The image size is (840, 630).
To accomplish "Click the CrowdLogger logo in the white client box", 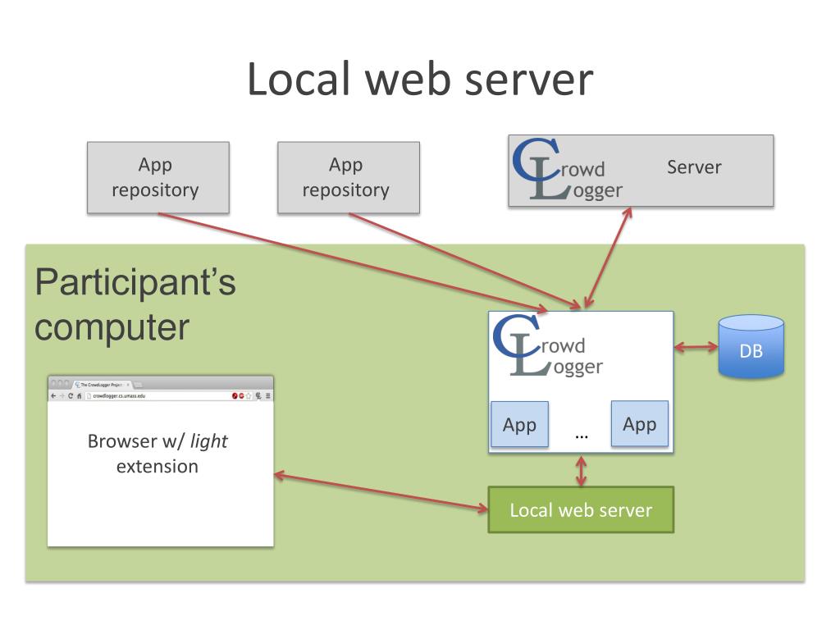I will tap(547, 345).
